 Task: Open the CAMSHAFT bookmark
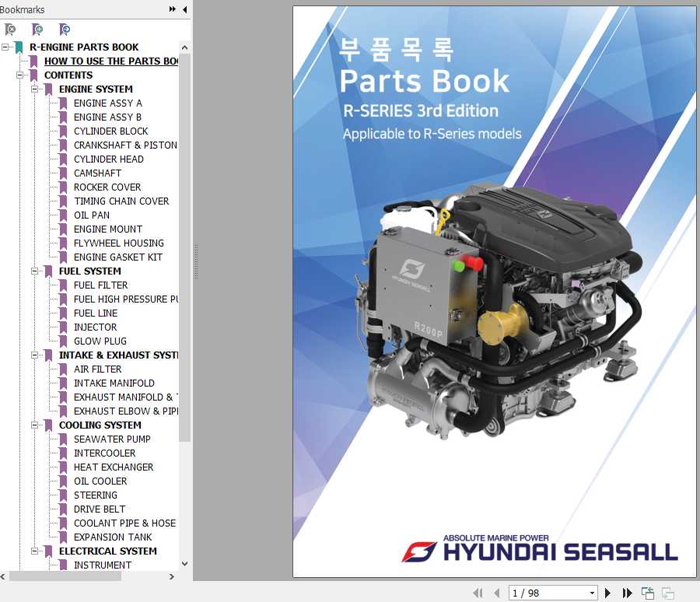click(97, 173)
